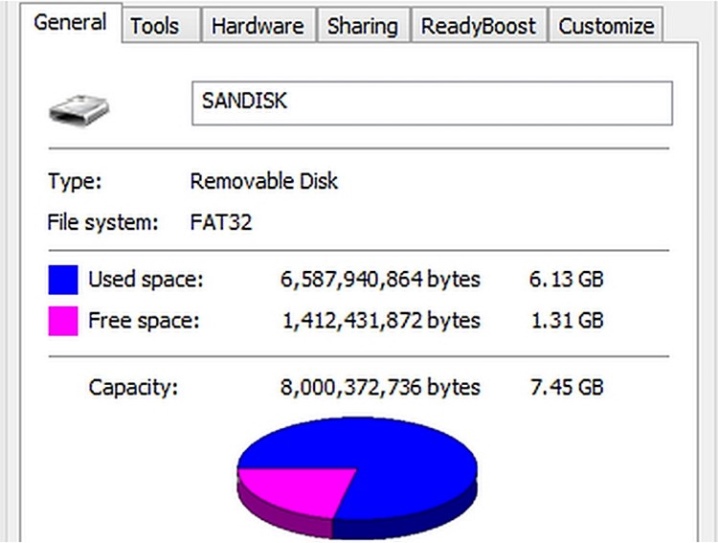718x543 pixels.
Task: Click the blue Used space swatch
Action: click(x=63, y=279)
